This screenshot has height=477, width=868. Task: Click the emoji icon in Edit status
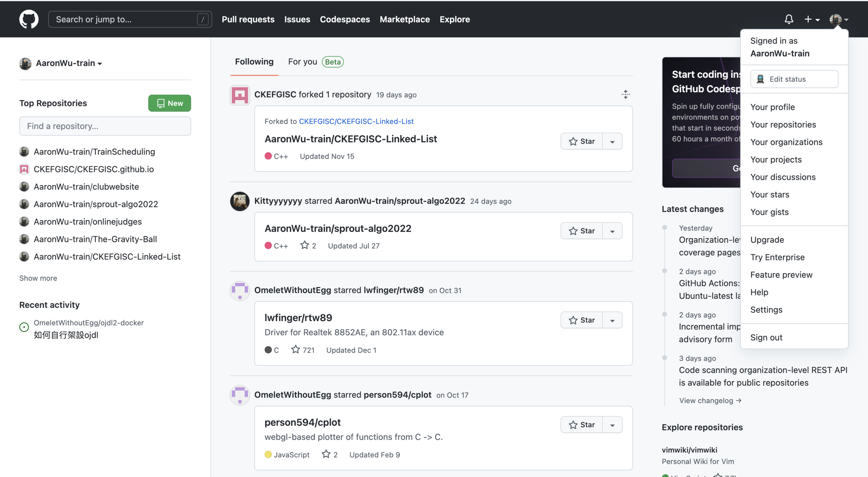[760, 79]
